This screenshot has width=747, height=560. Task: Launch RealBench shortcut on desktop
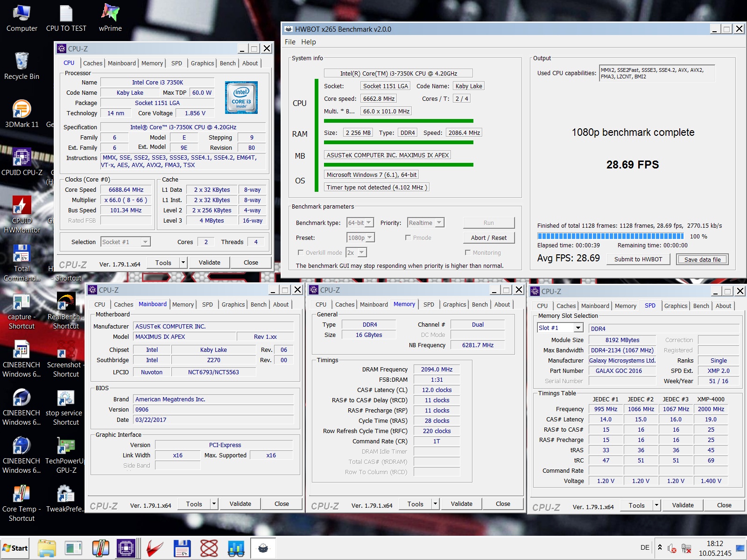pyautogui.click(x=66, y=311)
